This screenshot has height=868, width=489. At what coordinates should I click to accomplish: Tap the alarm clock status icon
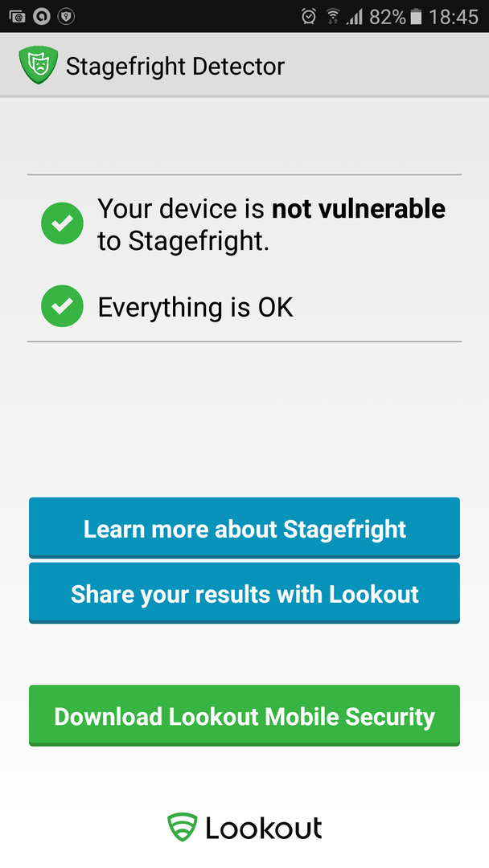(309, 17)
